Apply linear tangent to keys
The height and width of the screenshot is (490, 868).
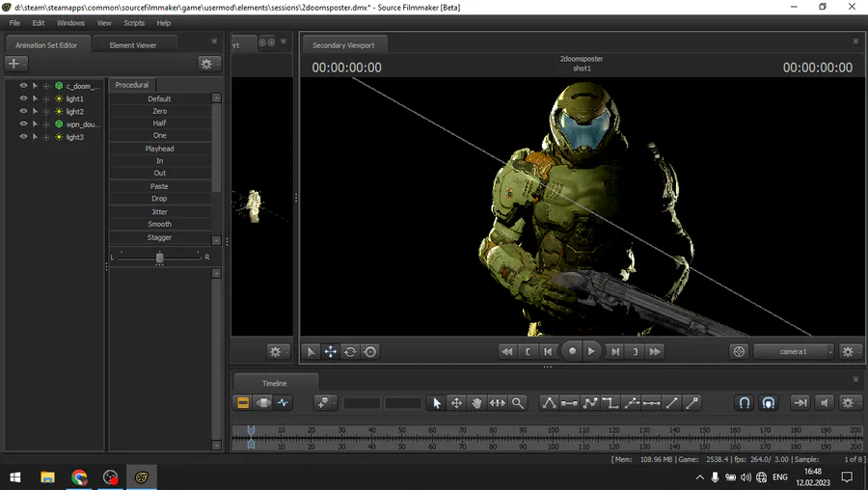tap(589, 403)
